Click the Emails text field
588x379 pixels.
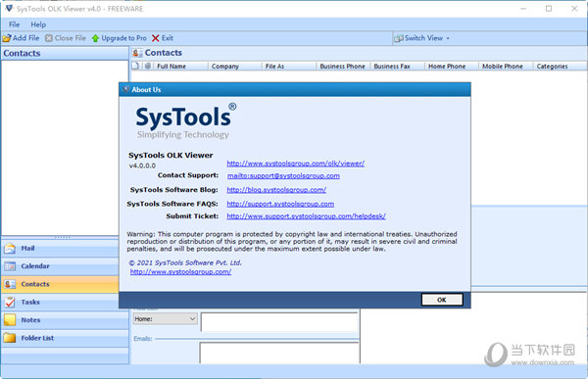[279, 353]
